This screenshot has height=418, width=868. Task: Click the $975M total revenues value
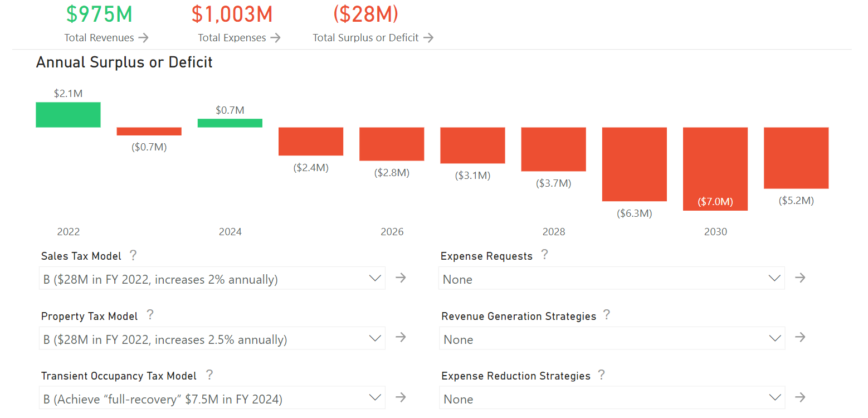[99, 14]
